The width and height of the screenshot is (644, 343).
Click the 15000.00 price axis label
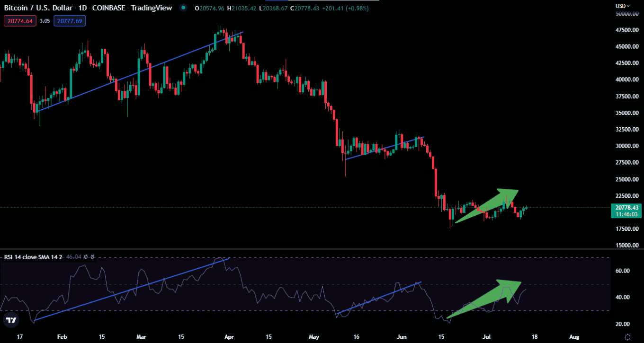point(627,246)
